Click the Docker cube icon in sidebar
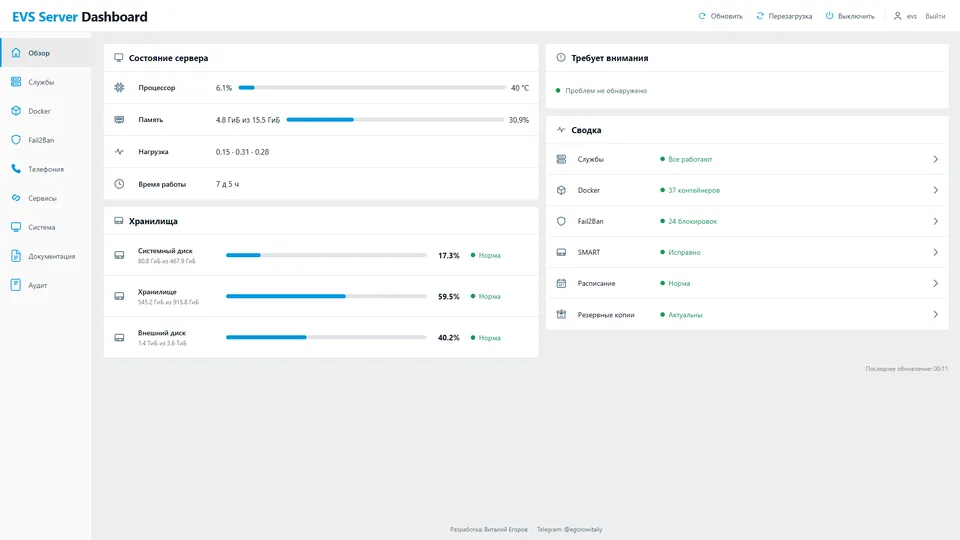 (16, 111)
